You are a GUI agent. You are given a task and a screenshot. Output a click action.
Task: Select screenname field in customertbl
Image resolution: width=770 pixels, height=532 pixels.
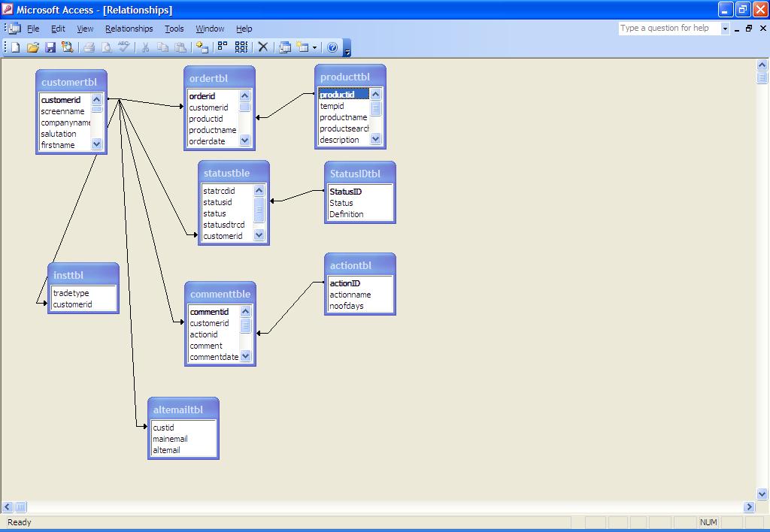tap(65, 111)
